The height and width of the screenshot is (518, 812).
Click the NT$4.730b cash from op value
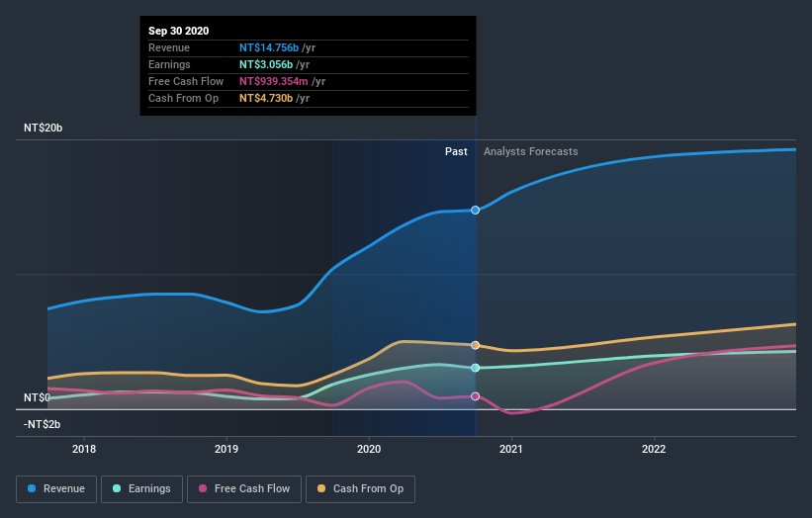point(266,98)
